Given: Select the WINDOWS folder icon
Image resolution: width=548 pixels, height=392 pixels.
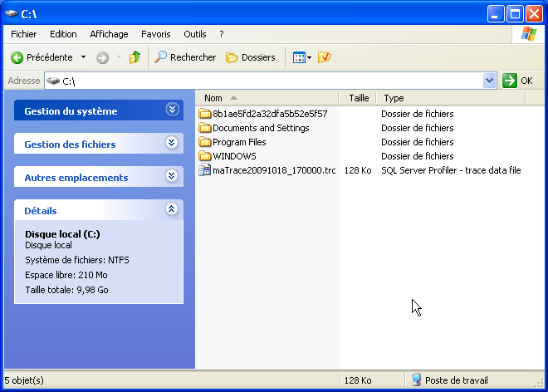Looking at the screenshot, I should 206,156.
